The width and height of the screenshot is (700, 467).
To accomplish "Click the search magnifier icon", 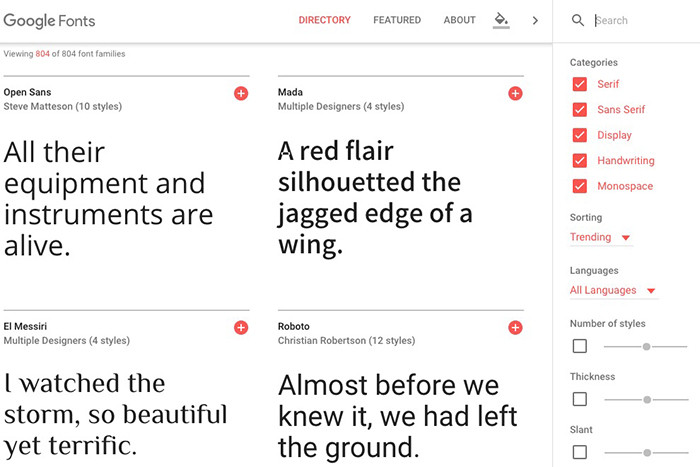I will pyautogui.click(x=578, y=20).
